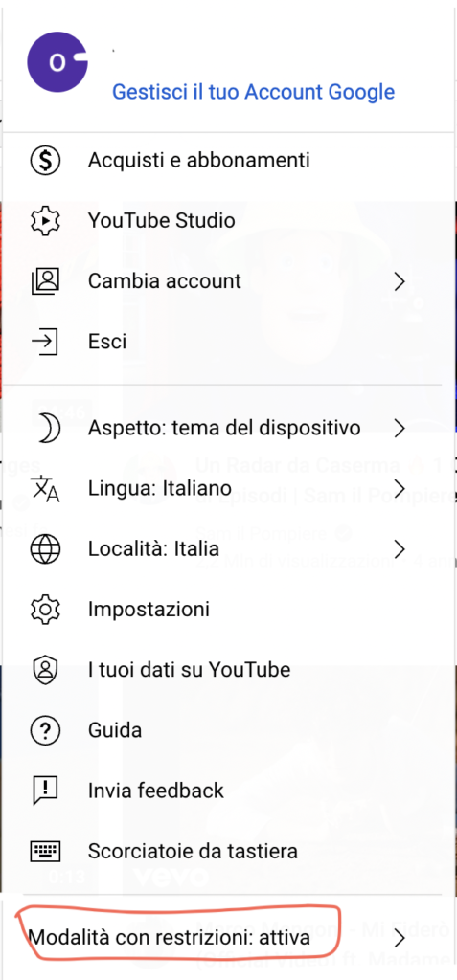457x980 pixels.
Task: Click the dollar sign purchases icon
Action: click(x=45, y=161)
